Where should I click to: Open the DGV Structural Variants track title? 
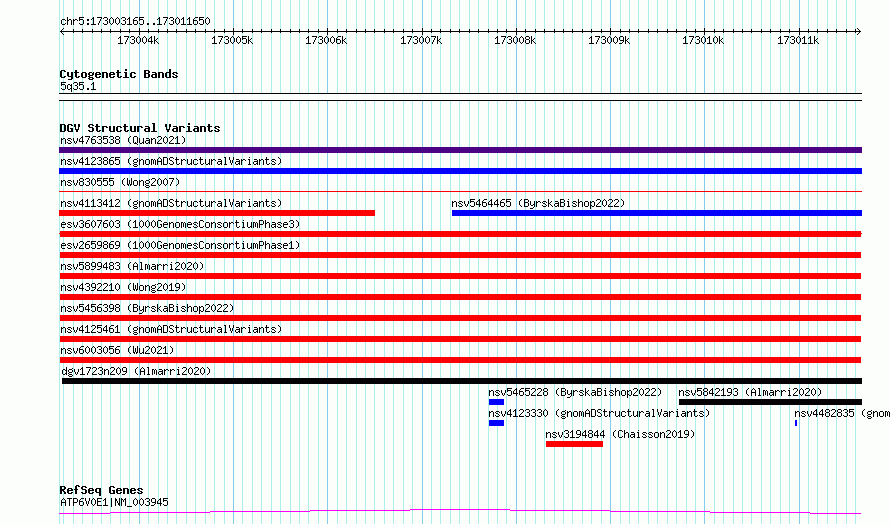click(139, 128)
